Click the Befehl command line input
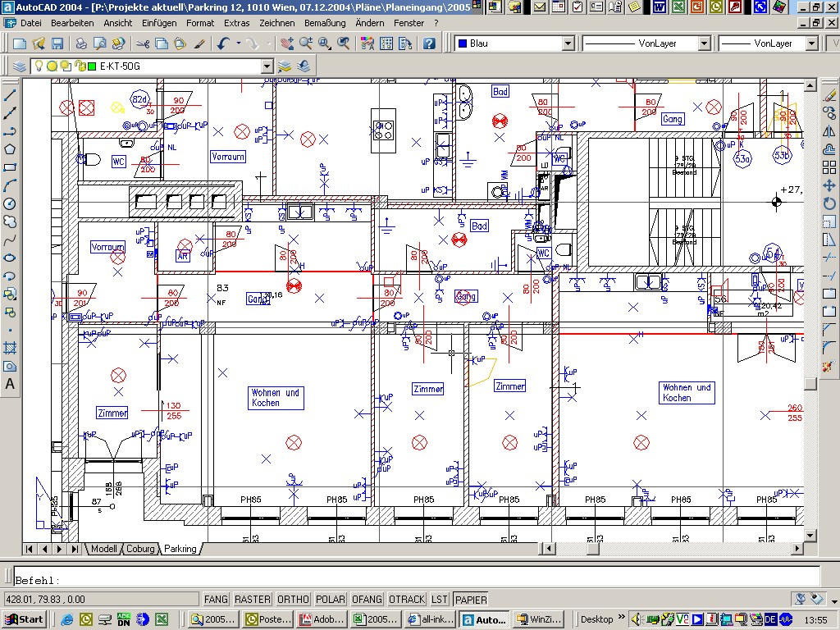Screen dimensions: 840x630 coord(418,577)
